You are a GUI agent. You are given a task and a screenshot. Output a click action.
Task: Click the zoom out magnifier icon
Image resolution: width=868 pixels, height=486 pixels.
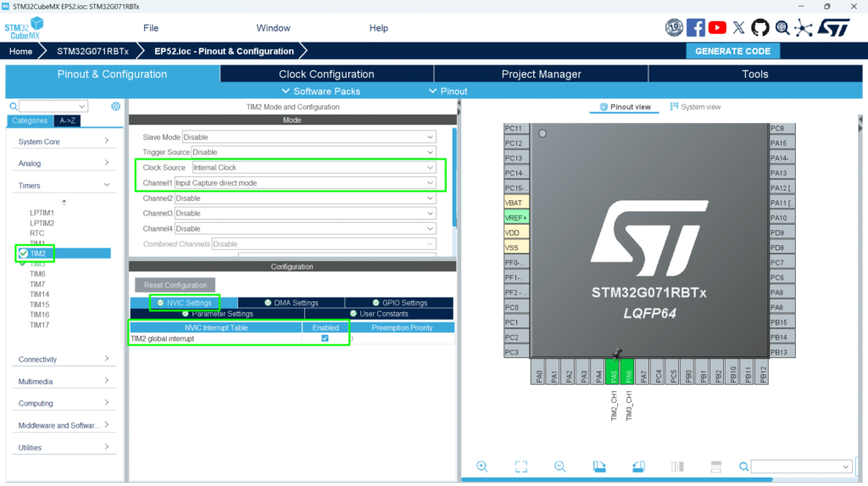click(559, 466)
